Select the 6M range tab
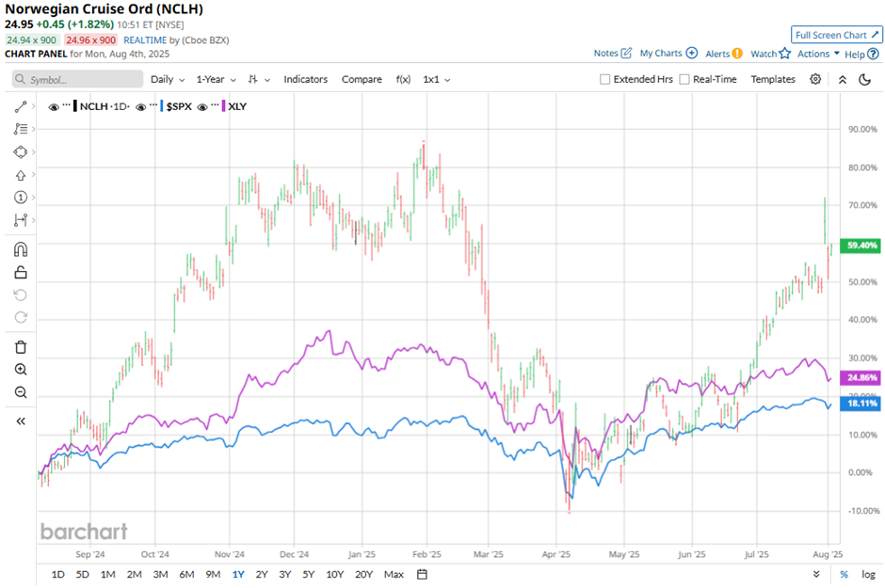Viewport: 885px width, 588px height. 186,575
